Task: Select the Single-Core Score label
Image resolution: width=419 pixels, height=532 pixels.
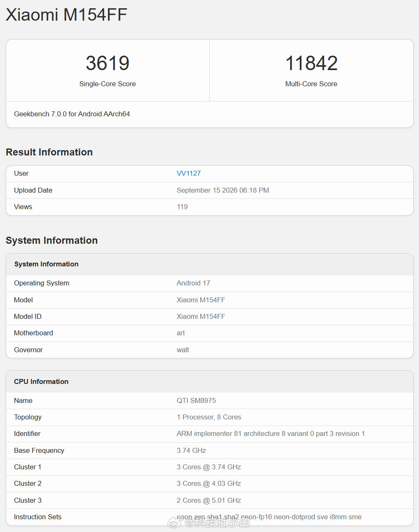Action: click(108, 84)
